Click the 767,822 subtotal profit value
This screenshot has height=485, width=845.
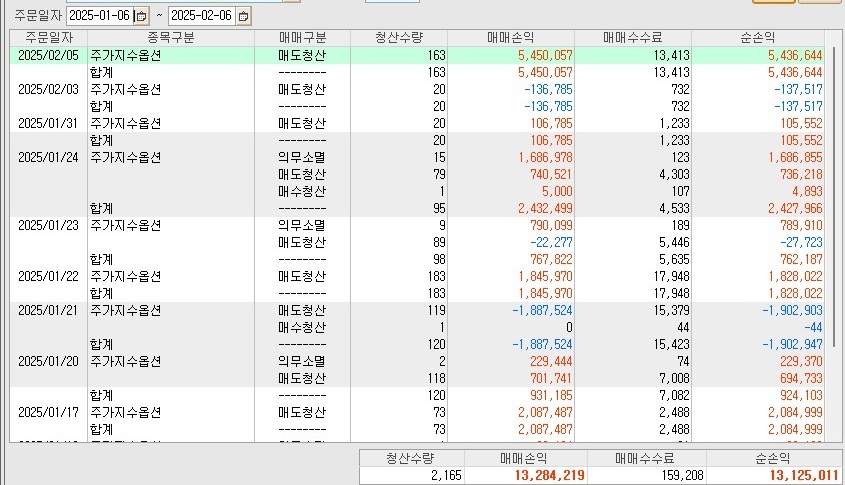(x=551, y=259)
